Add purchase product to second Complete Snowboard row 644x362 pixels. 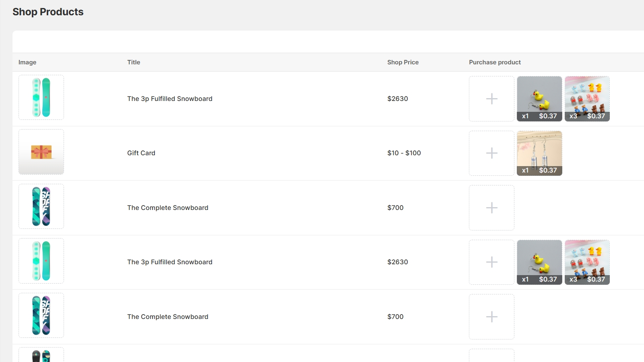pos(491,317)
